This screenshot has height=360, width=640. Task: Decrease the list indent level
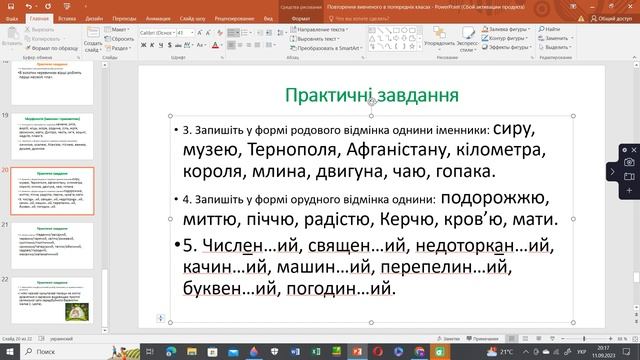pos(260,33)
